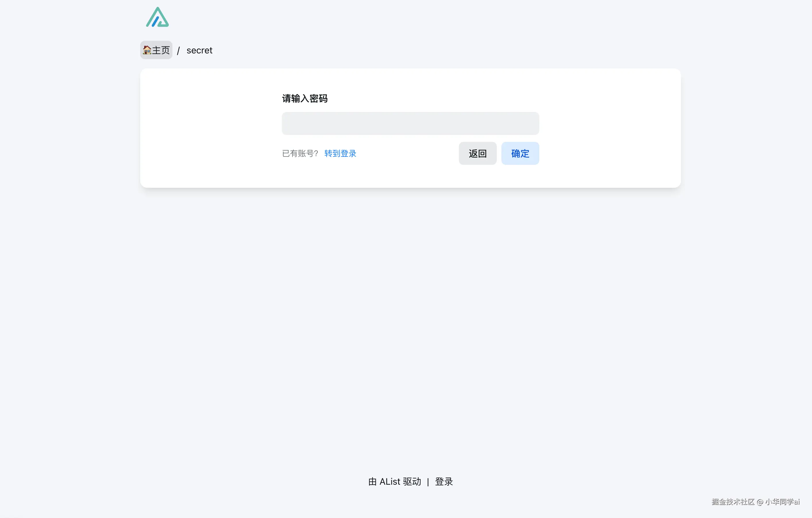
Task: Click the AList triangle logo
Action: tap(157, 18)
